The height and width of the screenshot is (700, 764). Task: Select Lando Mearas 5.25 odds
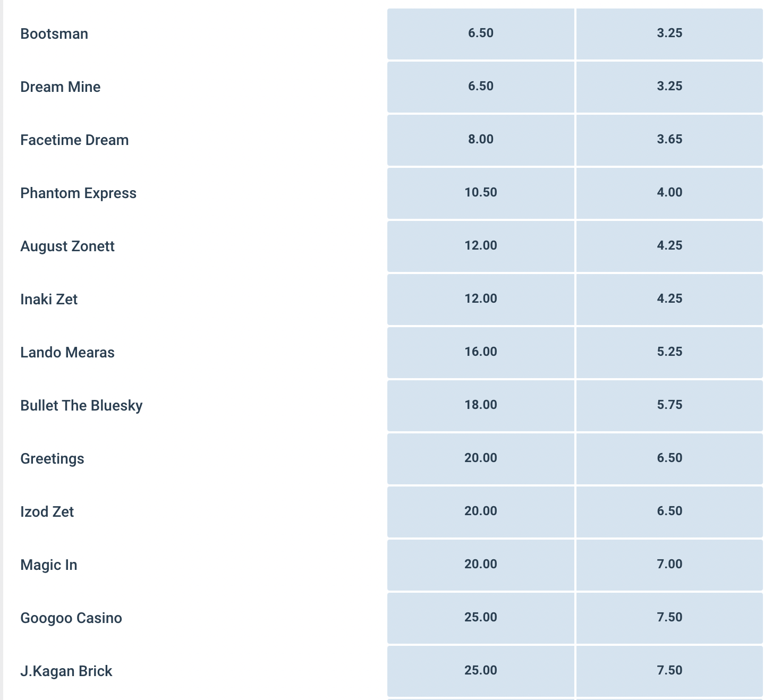pyautogui.click(x=669, y=352)
